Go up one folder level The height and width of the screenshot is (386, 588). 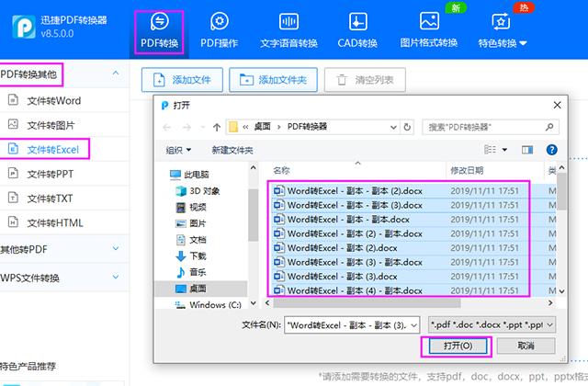217,128
